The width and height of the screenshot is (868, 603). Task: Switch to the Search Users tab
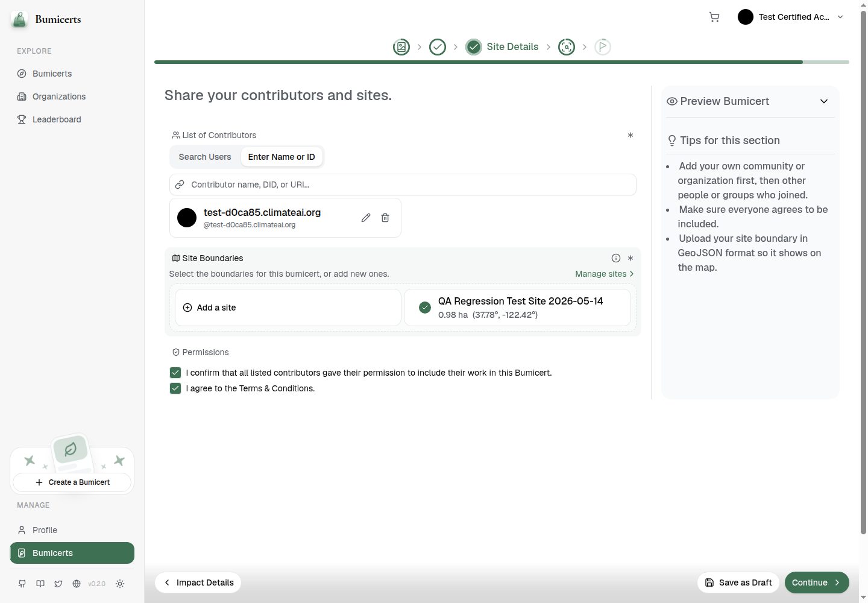[x=205, y=157]
